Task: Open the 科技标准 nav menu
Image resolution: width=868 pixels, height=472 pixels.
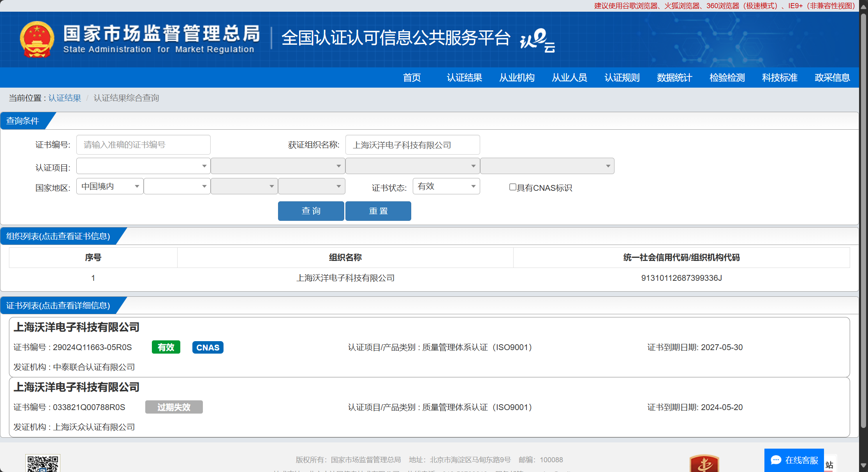Action: tap(780, 77)
